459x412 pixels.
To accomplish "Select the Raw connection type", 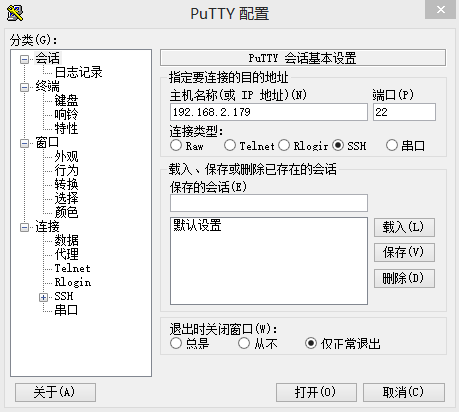I will click(x=176, y=145).
